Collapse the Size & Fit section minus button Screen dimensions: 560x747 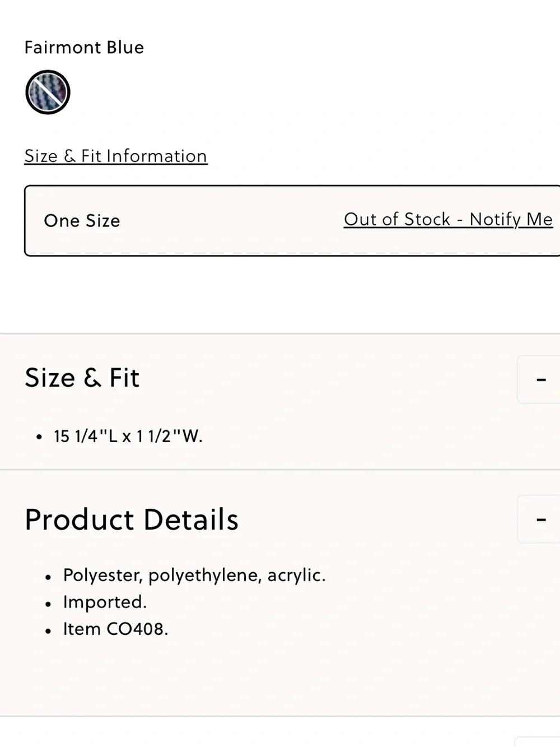point(539,379)
